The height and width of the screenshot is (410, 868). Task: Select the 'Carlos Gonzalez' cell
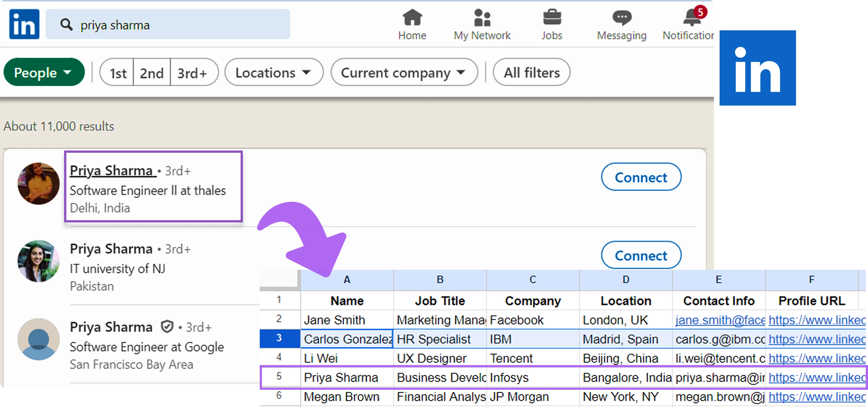coord(347,339)
